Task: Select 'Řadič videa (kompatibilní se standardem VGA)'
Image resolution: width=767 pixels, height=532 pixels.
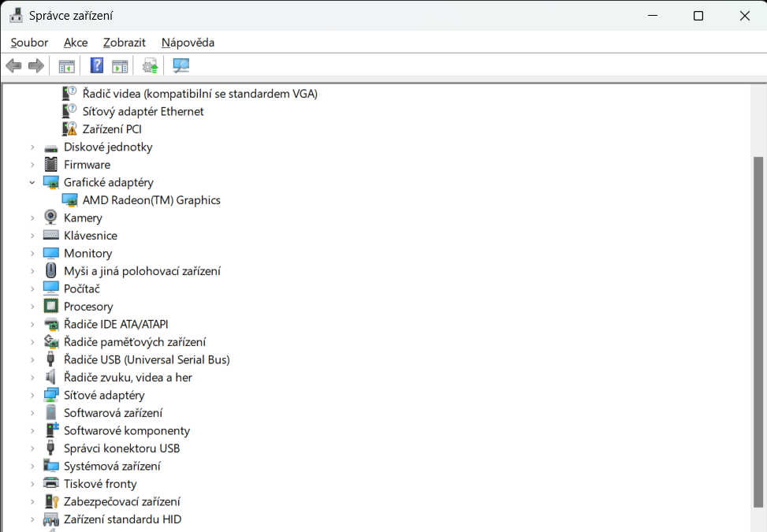Action: coord(199,93)
